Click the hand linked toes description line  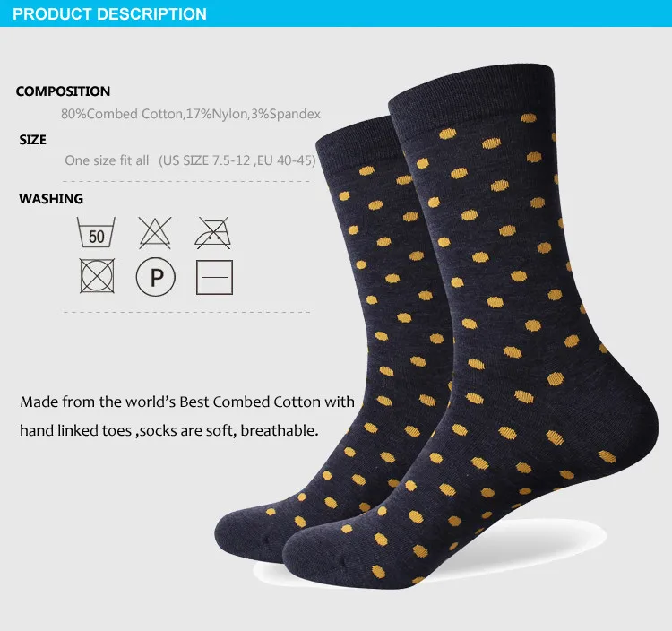point(169,430)
